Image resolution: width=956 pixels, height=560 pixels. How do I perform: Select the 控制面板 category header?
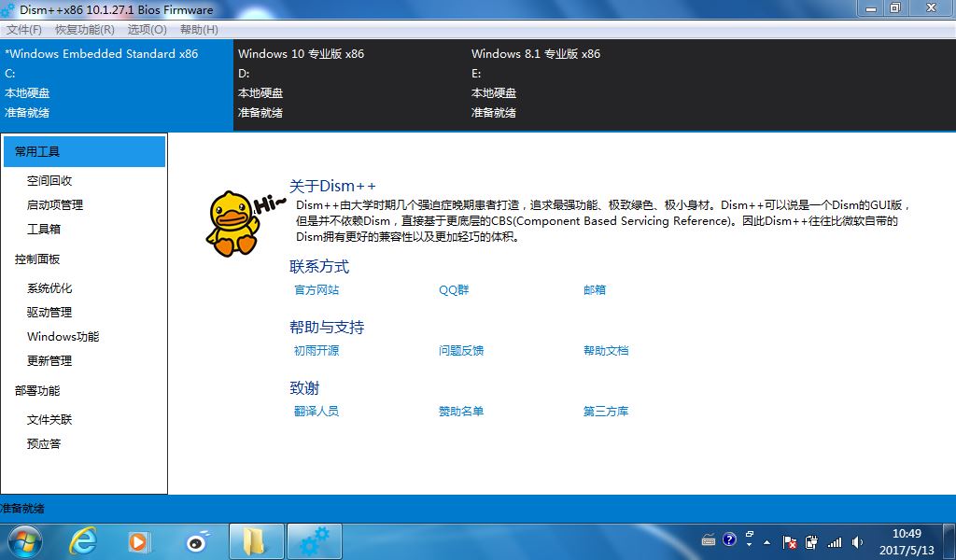coord(37,259)
